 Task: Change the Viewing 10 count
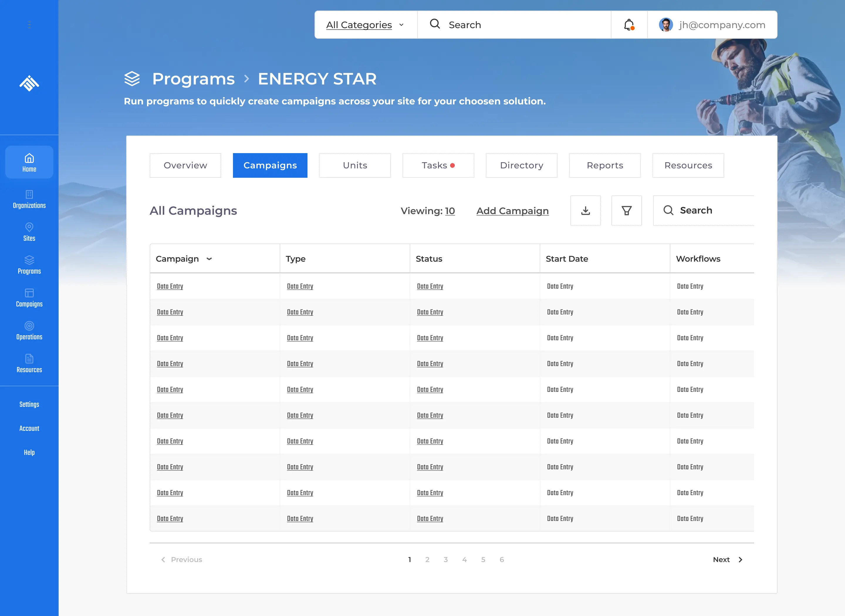(x=450, y=211)
